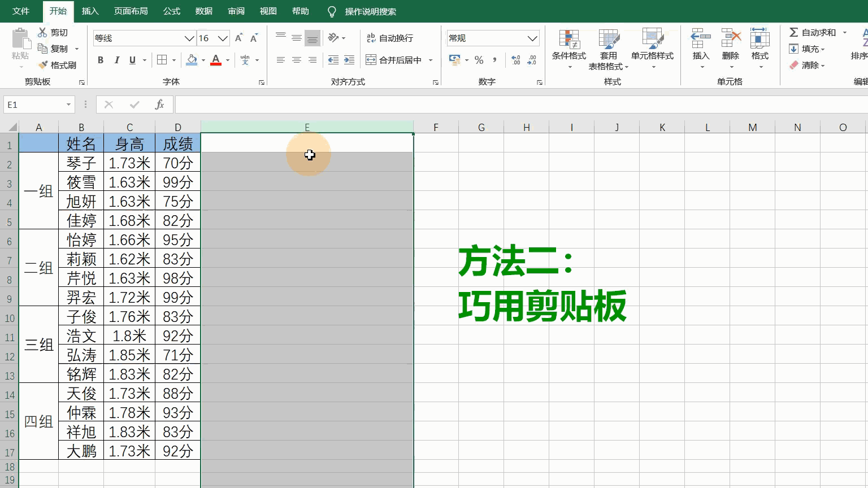The image size is (868, 488).
Task: Click the phonetic guide 文 icon
Action: (x=245, y=60)
